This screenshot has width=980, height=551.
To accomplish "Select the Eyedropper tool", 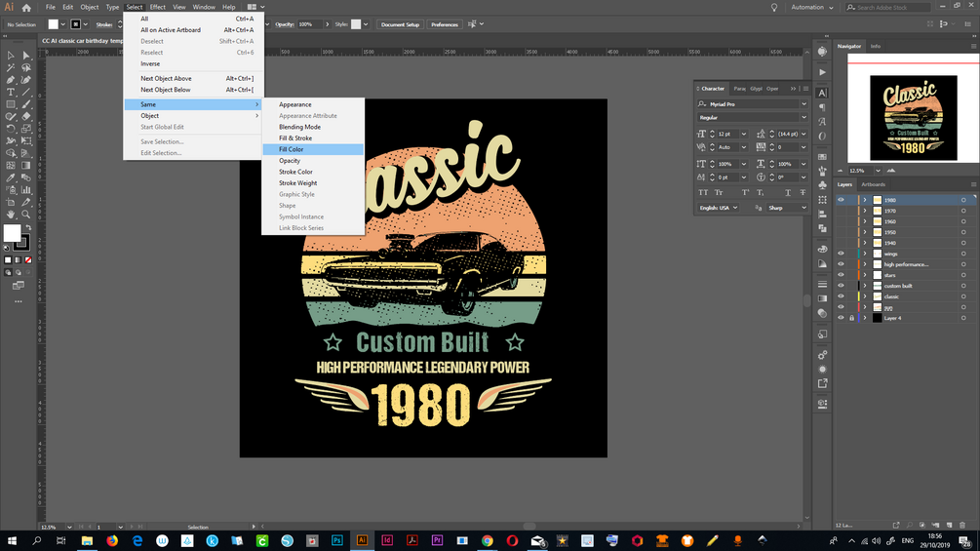I will click(11, 178).
